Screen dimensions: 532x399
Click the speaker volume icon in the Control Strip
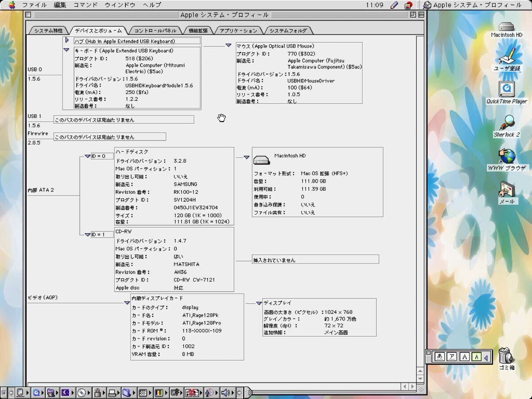(x=226, y=392)
